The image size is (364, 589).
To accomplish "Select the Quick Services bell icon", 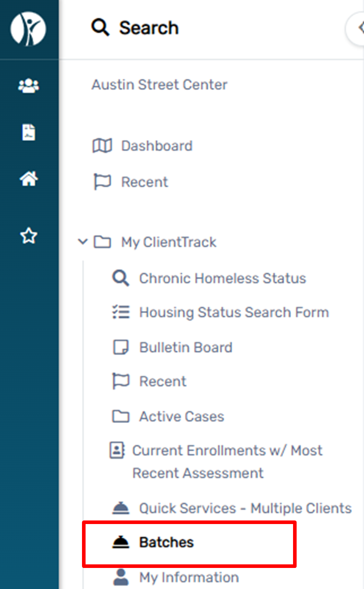I will pyautogui.click(x=121, y=508).
